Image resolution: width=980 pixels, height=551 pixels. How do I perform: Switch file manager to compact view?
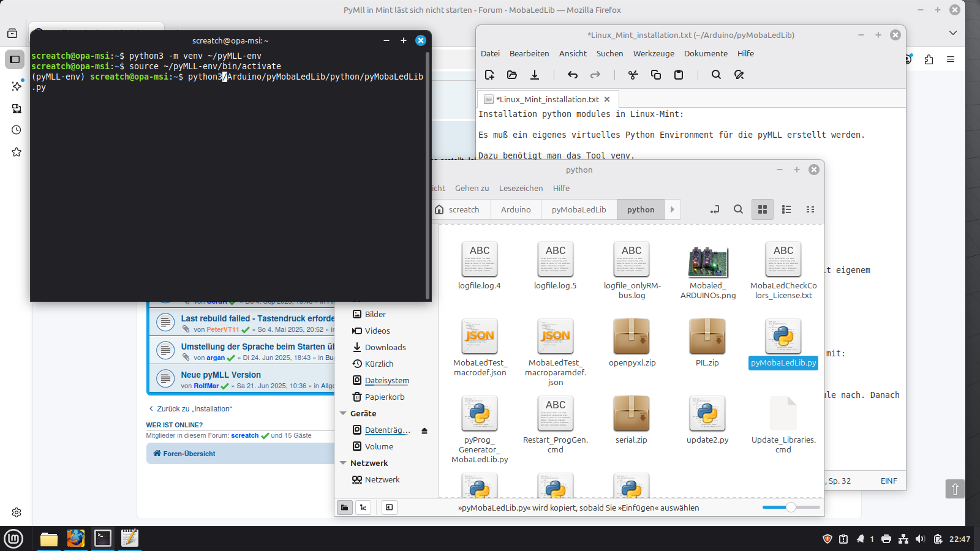click(x=810, y=209)
